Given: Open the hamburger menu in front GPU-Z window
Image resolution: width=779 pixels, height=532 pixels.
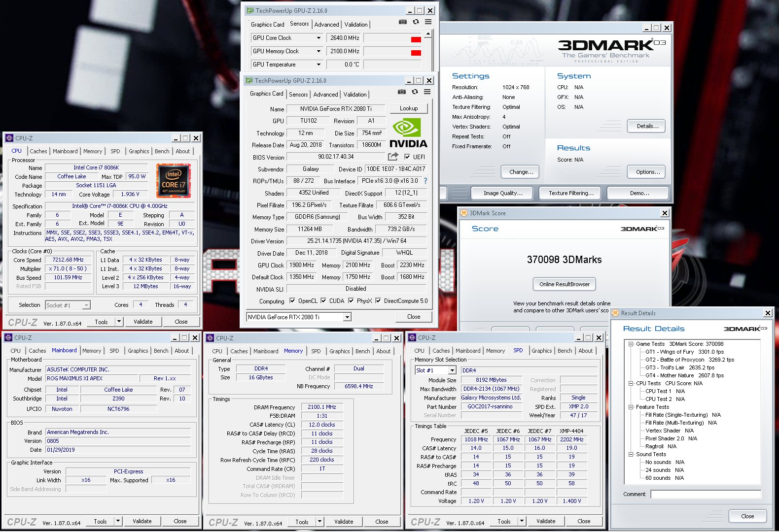Looking at the screenshot, I should point(427,92).
